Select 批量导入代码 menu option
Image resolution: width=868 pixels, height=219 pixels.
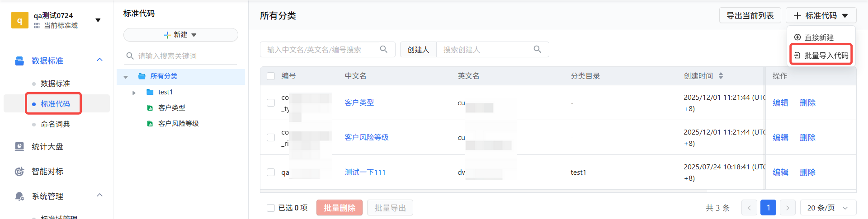tap(821, 55)
